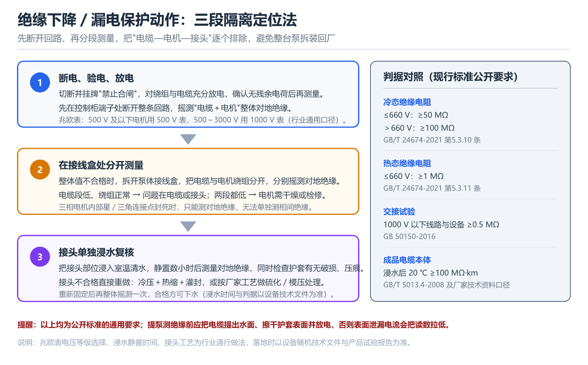Click the value "＞660 V：≥100 MΩ"
588x365 pixels.
419,128
